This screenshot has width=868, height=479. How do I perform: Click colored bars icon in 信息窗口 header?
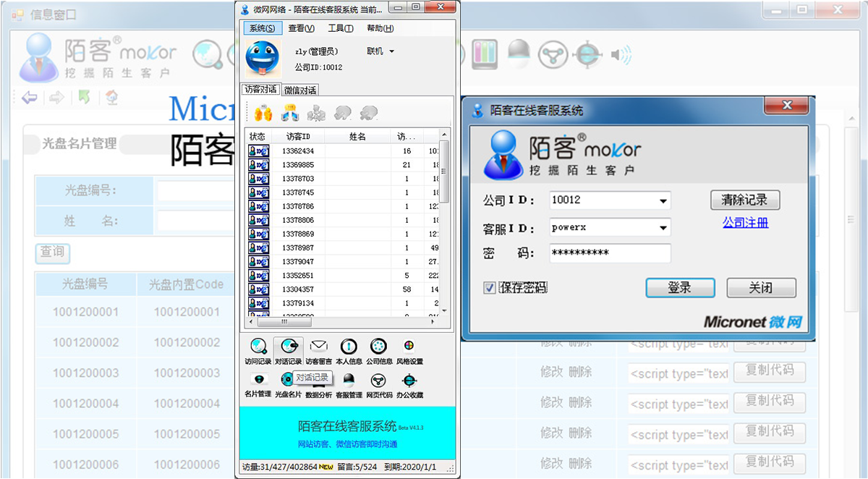[x=485, y=54]
